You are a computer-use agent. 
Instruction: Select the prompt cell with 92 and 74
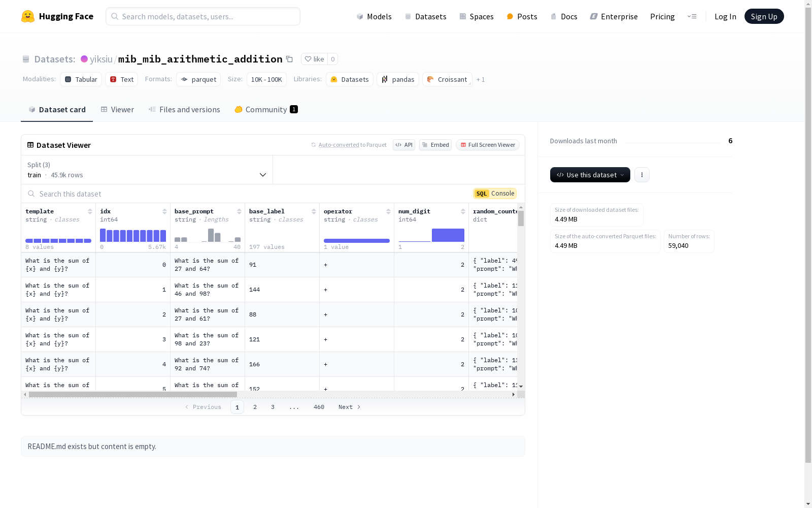pos(208,364)
